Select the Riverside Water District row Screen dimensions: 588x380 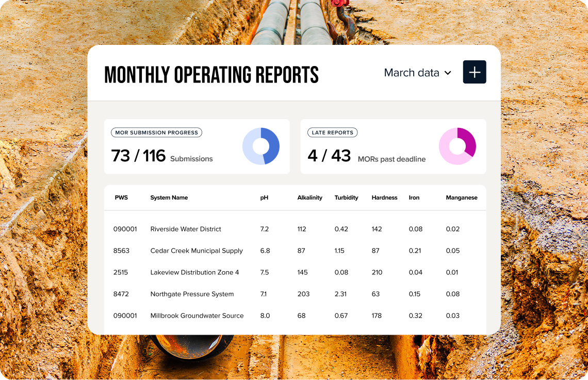[x=186, y=229]
